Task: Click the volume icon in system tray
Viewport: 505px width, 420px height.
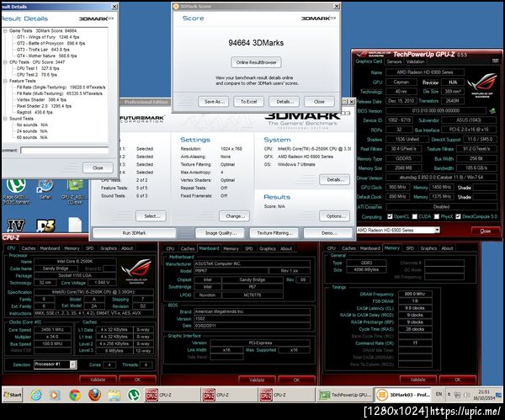Action: coord(467,395)
